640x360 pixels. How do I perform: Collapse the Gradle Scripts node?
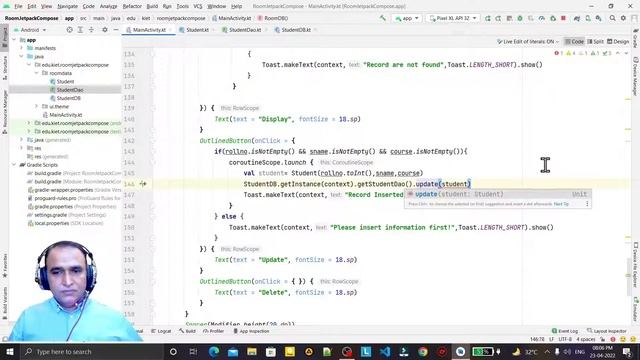[x=14, y=165]
